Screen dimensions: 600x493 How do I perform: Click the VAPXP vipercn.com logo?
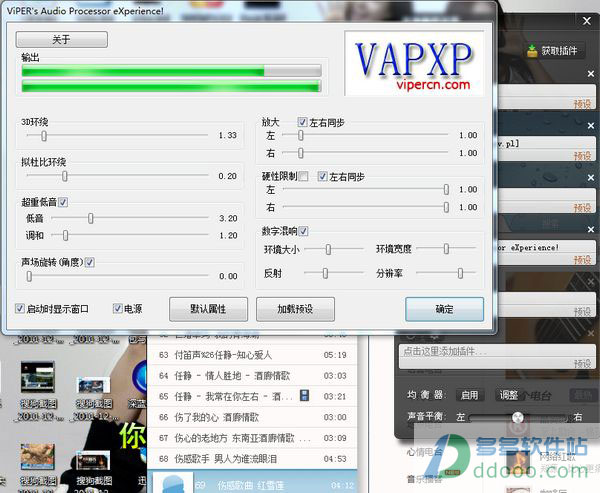click(414, 64)
